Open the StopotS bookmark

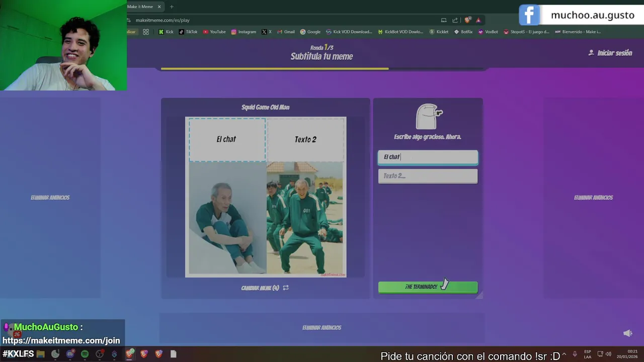point(526,32)
